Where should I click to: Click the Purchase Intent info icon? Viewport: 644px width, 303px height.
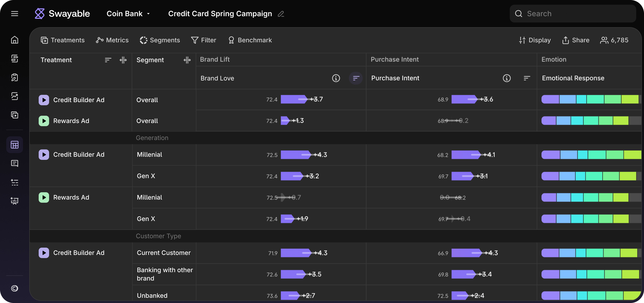pos(507,78)
